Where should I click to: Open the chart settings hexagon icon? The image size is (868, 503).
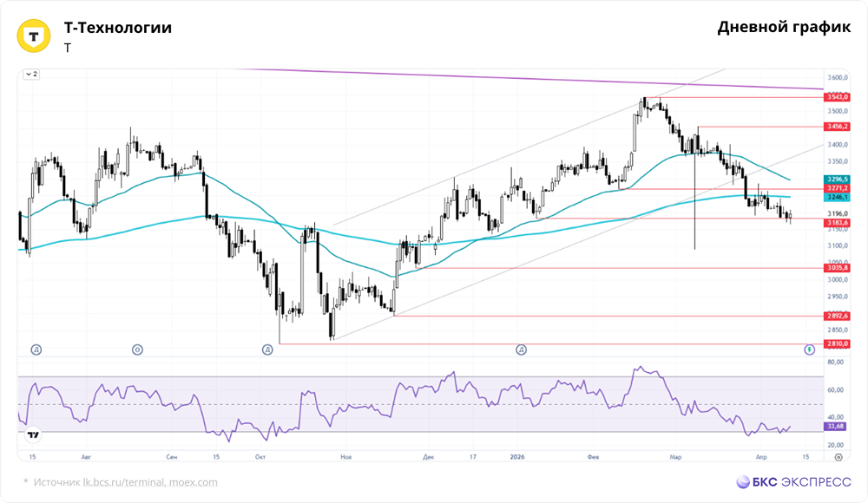click(838, 457)
